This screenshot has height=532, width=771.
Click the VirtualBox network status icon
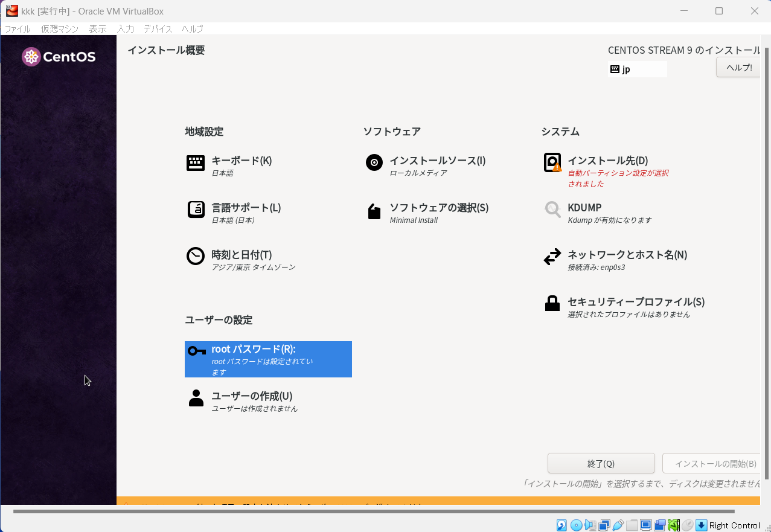(605, 525)
